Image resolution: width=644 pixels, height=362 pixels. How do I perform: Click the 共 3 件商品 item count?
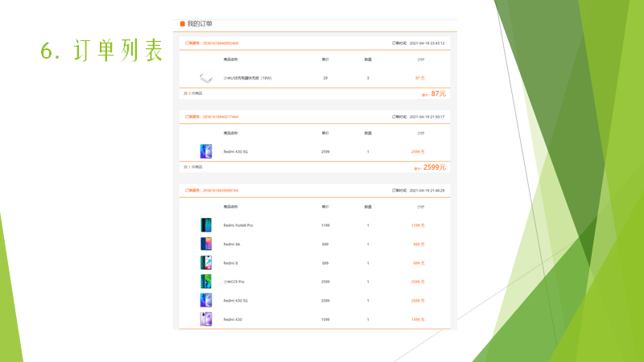pyautogui.click(x=192, y=93)
